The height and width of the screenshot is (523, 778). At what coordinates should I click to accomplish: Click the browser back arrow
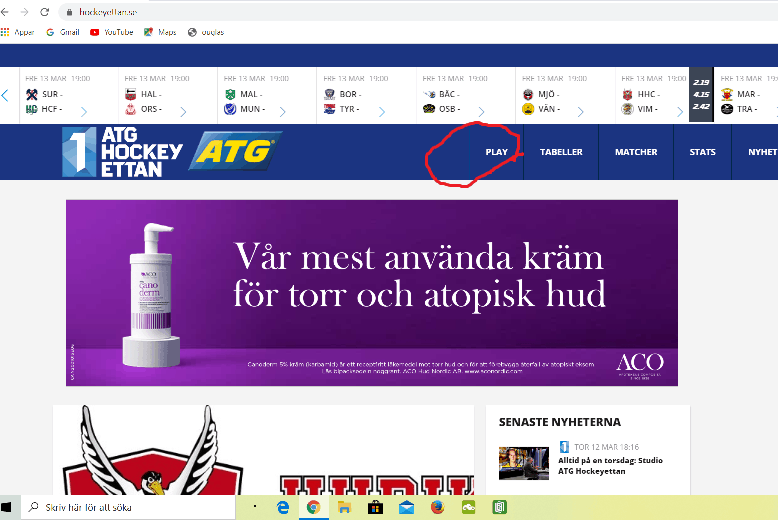coord(4,12)
